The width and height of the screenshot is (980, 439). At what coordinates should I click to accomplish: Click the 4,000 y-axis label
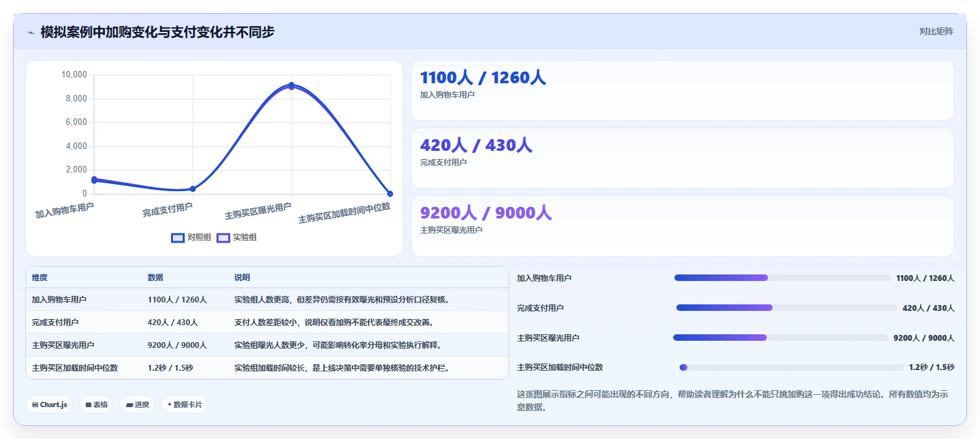coord(76,146)
